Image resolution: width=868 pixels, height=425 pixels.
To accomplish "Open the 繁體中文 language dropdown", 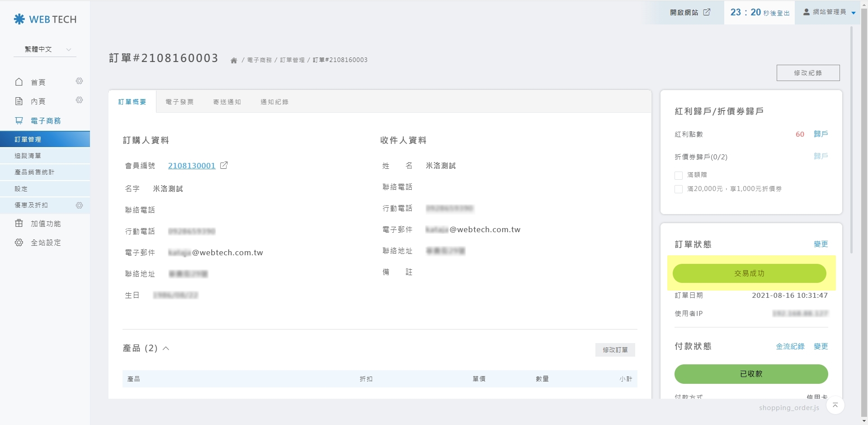I will coord(45,49).
